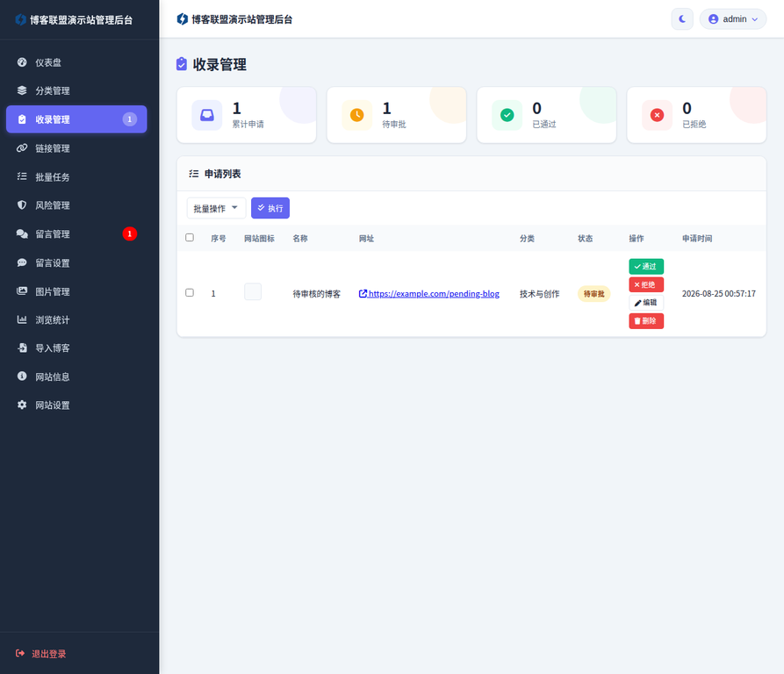Click 退出登录 to log out
This screenshot has height=674, width=784.
(49, 654)
